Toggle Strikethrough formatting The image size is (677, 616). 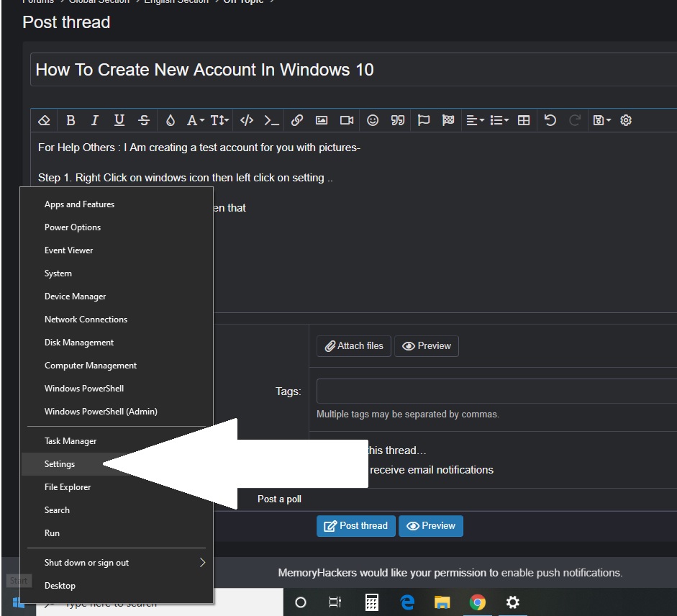pyautogui.click(x=144, y=120)
